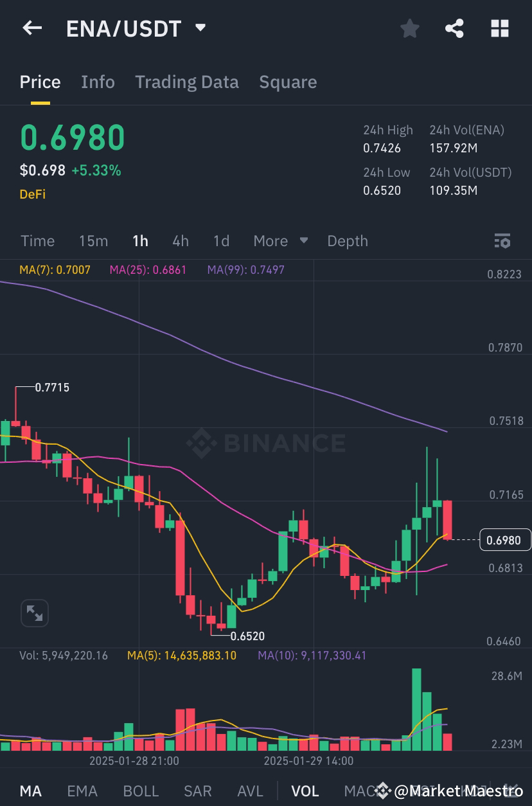Image resolution: width=532 pixels, height=806 pixels.
Task: Select the 4h timeframe
Action: click(180, 241)
